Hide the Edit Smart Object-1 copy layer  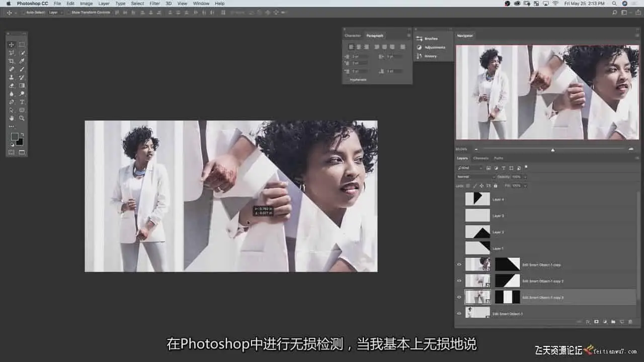click(x=459, y=264)
